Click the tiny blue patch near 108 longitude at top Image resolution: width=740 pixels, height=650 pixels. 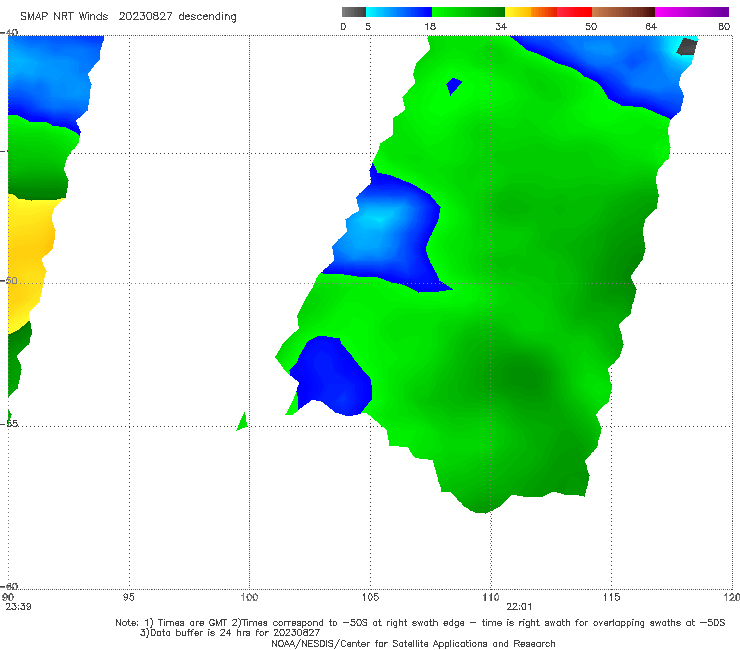coord(453,86)
